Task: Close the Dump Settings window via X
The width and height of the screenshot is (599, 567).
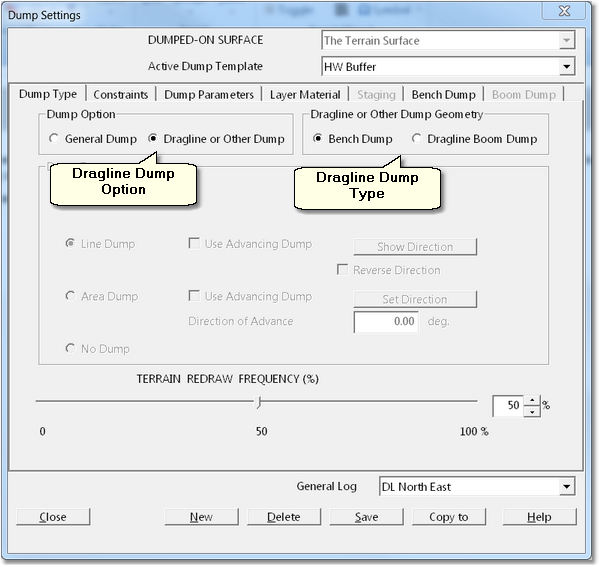Action: (564, 10)
